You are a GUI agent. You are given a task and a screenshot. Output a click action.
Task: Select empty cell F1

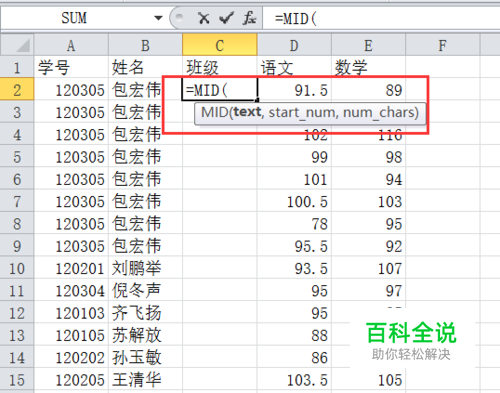click(443, 68)
